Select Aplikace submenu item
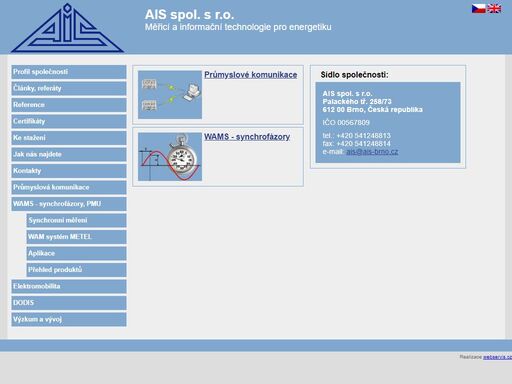 (x=76, y=253)
